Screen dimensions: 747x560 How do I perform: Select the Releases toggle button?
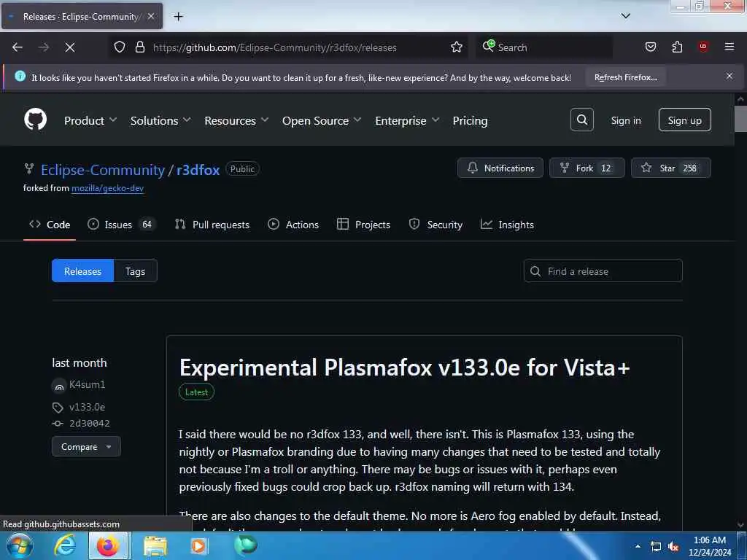[83, 271]
